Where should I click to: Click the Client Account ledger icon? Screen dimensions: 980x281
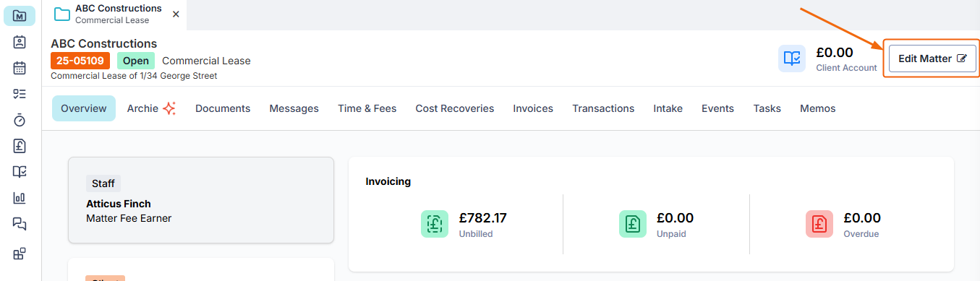[x=792, y=59]
